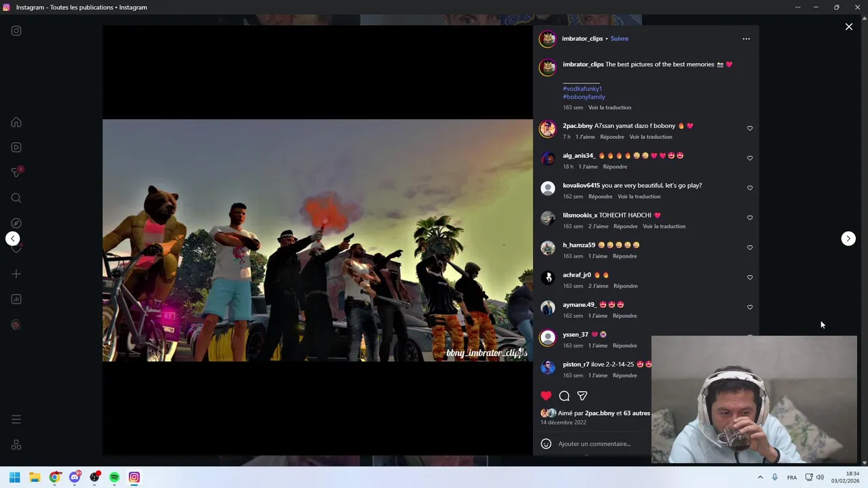Open the Explore compass icon
Image resolution: width=868 pixels, height=488 pixels.
point(16,223)
